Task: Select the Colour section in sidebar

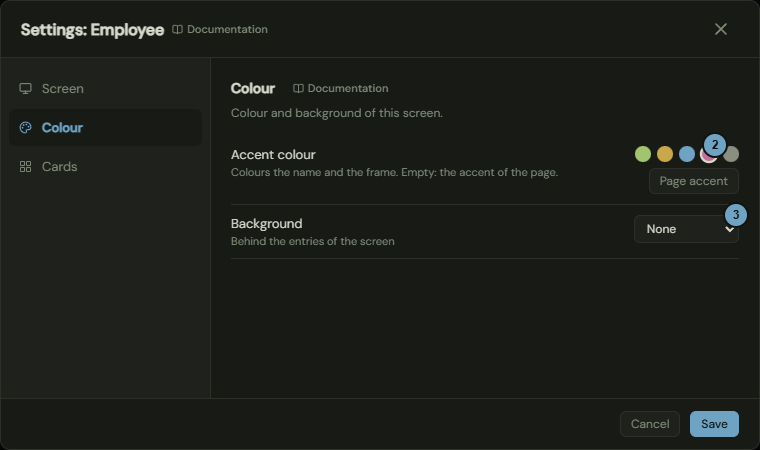Action: tap(105, 128)
